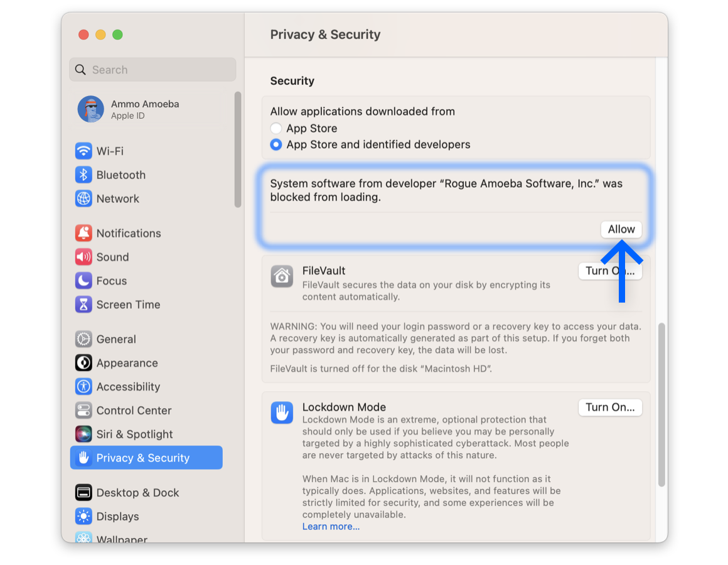This screenshot has width=728, height=565.
Task: Click the Displays sun icon
Action: 83,516
